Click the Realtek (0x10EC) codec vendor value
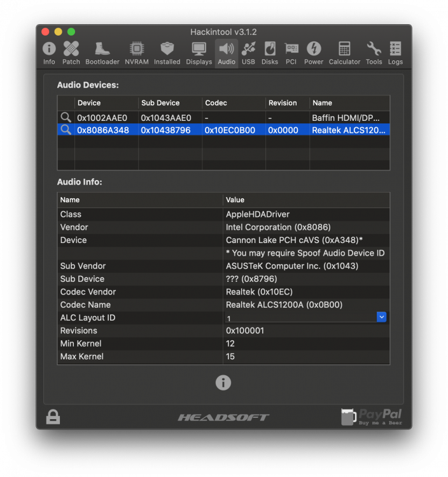Image resolution: width=448 pixels, height=477 pixels. (x=259, y=292)
